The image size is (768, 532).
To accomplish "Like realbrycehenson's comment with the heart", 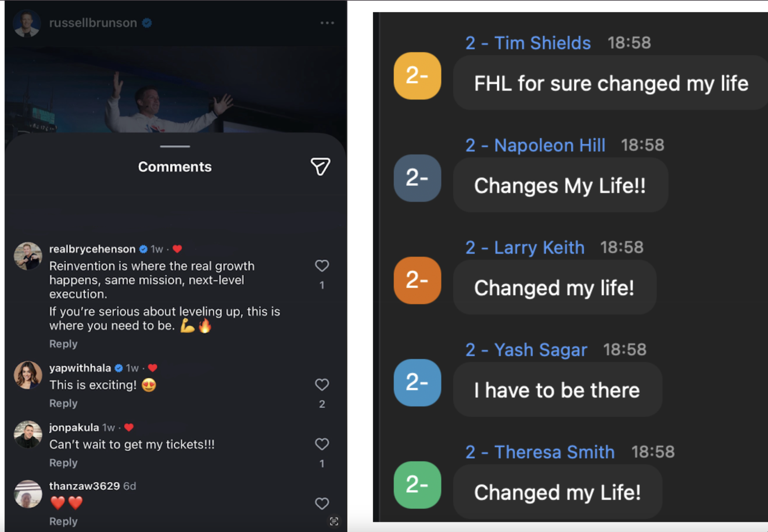I will coord(322,266).
